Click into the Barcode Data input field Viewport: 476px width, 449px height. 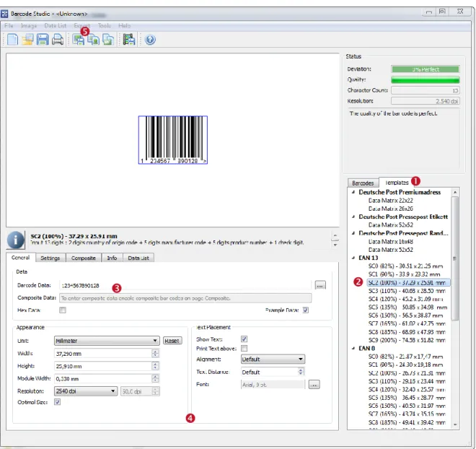point(185,286)
